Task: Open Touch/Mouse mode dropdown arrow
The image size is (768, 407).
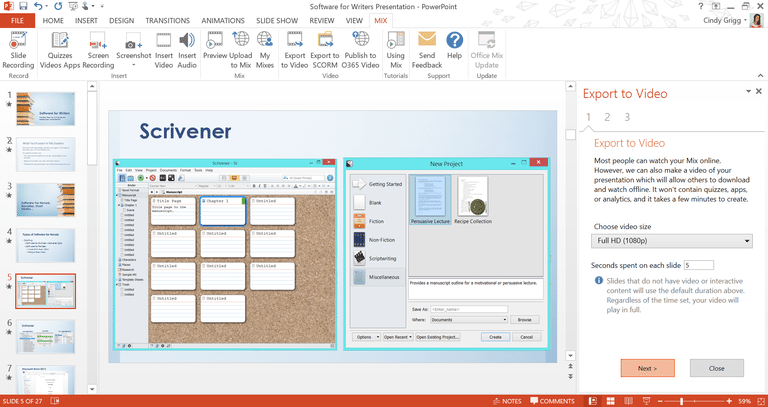Action: pos(93,6)
